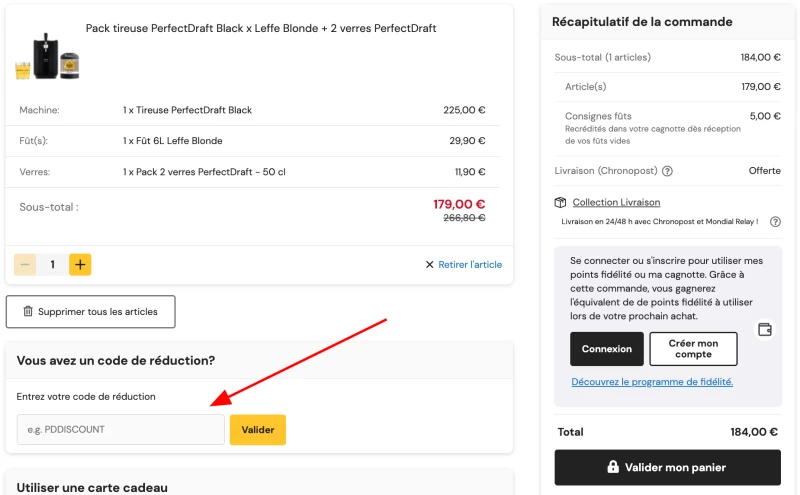Click Créer mon compte button

(693, 349)
